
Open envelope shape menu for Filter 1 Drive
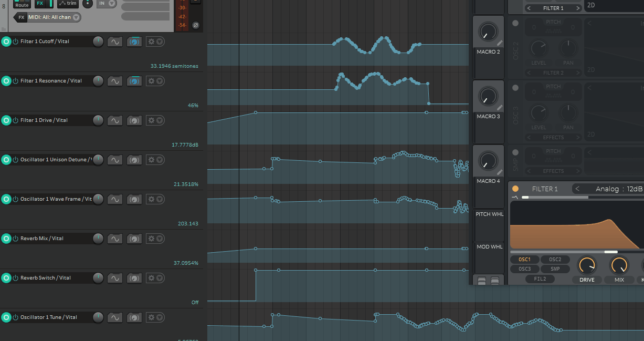[x=114, y=120]
